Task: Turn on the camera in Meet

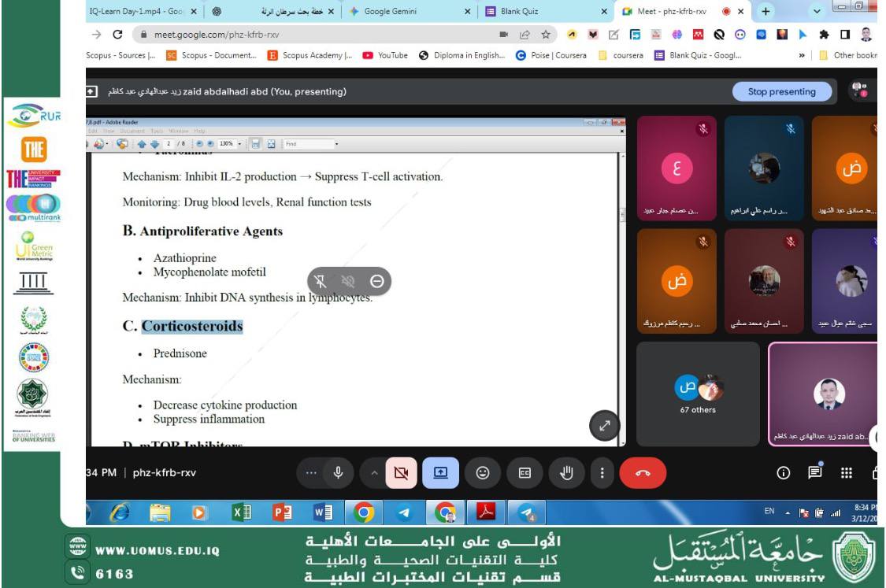Action: click(401, 473)
